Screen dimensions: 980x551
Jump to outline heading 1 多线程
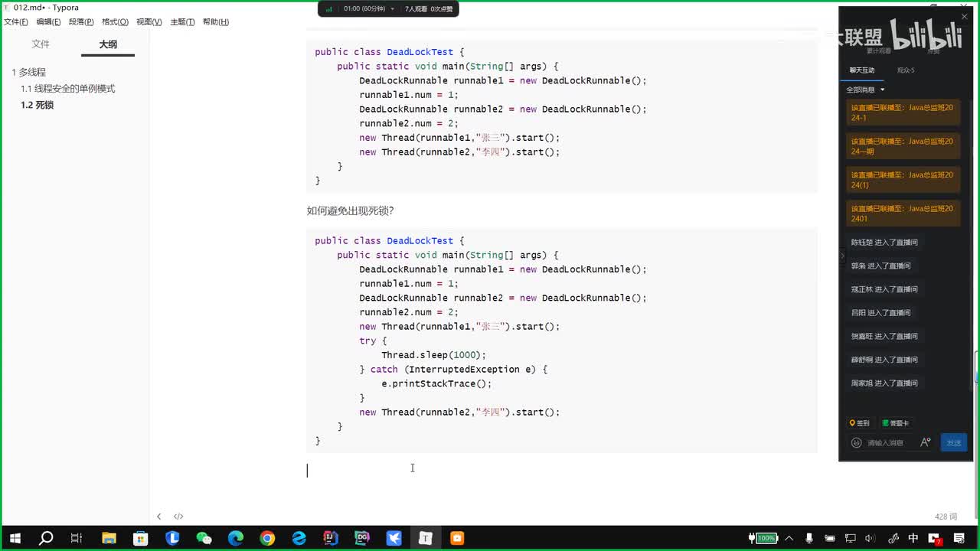click(x=29, y=73)
